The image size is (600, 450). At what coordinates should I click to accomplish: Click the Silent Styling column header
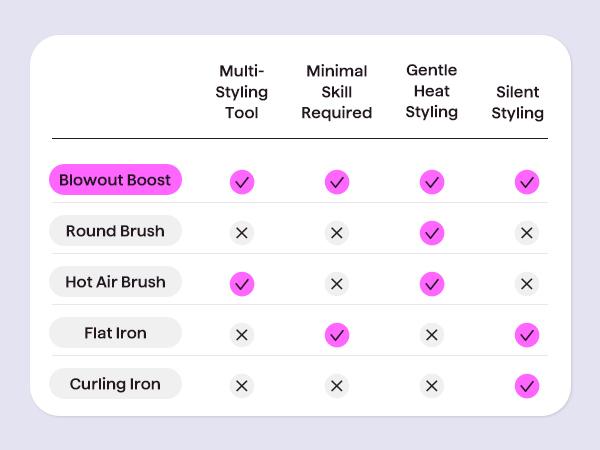pyautogui.click(x=519, y=102)
